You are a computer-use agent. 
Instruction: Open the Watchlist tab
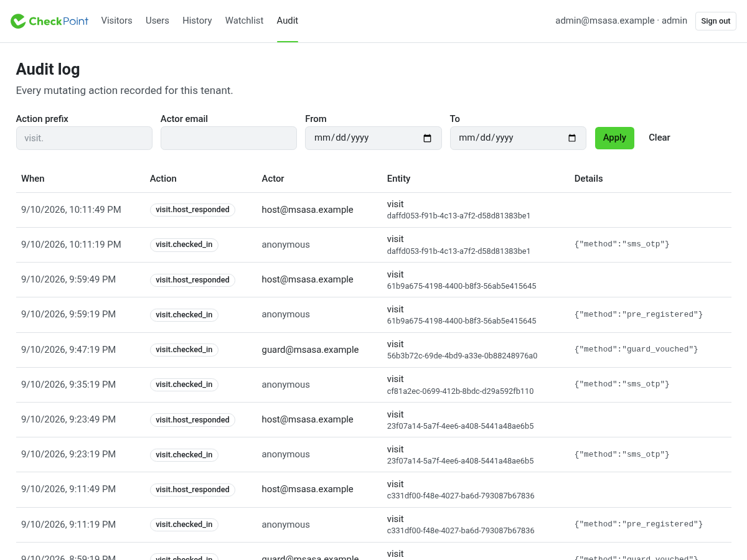pos(245,21)
